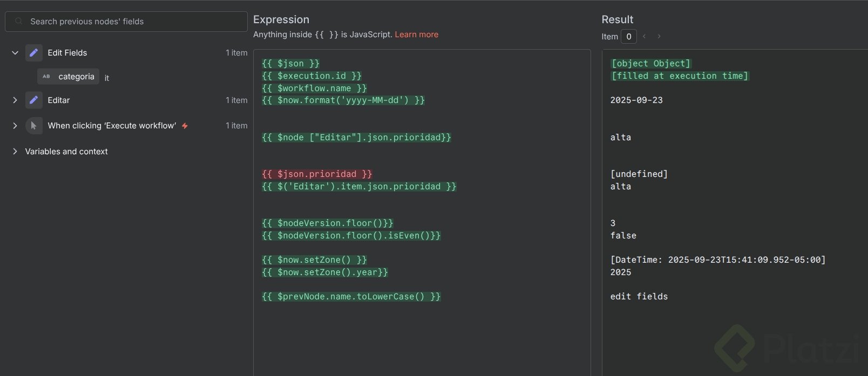This screenshot has height=376, width=868.
Task: Click the Editar node pencil icon
Action: [34, 100]
